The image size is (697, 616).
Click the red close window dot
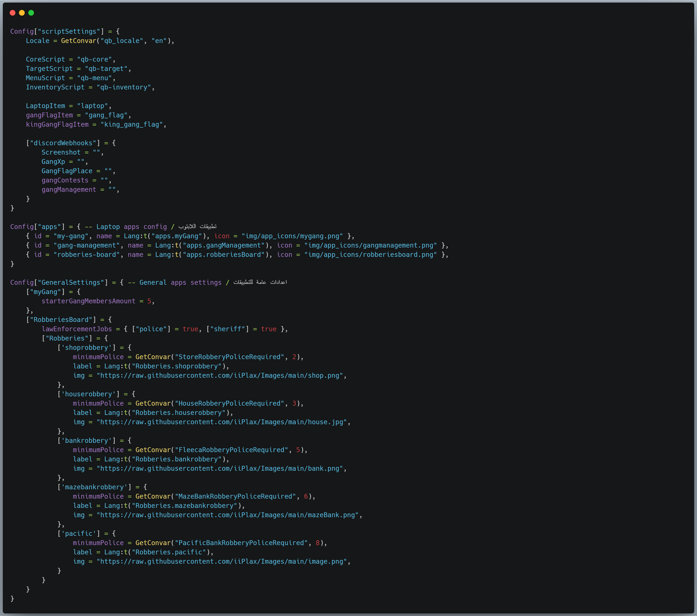(13, 13)
